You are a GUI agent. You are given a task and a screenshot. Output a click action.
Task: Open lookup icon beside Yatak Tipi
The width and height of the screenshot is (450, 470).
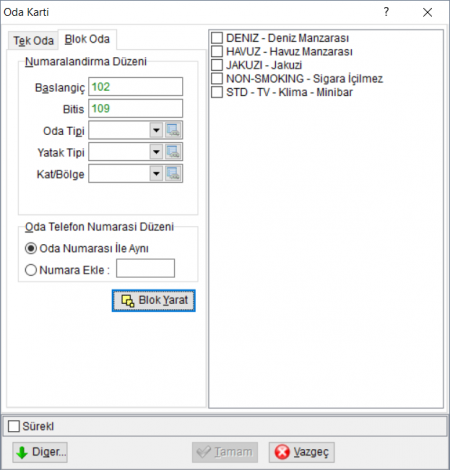(173, 152)
